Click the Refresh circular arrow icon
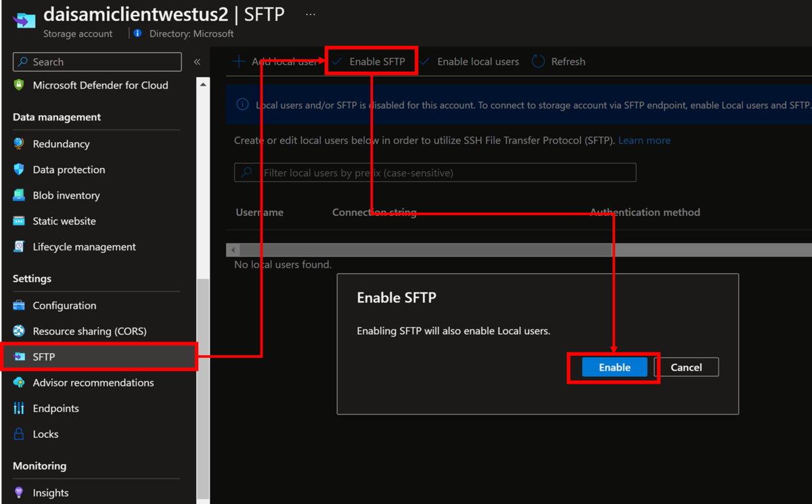 click(538, 62)
